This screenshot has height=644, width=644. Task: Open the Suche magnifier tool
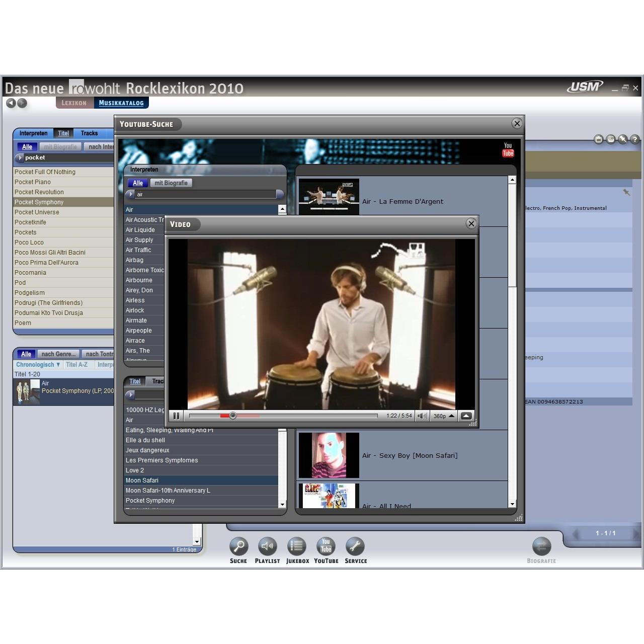point(238,546)
